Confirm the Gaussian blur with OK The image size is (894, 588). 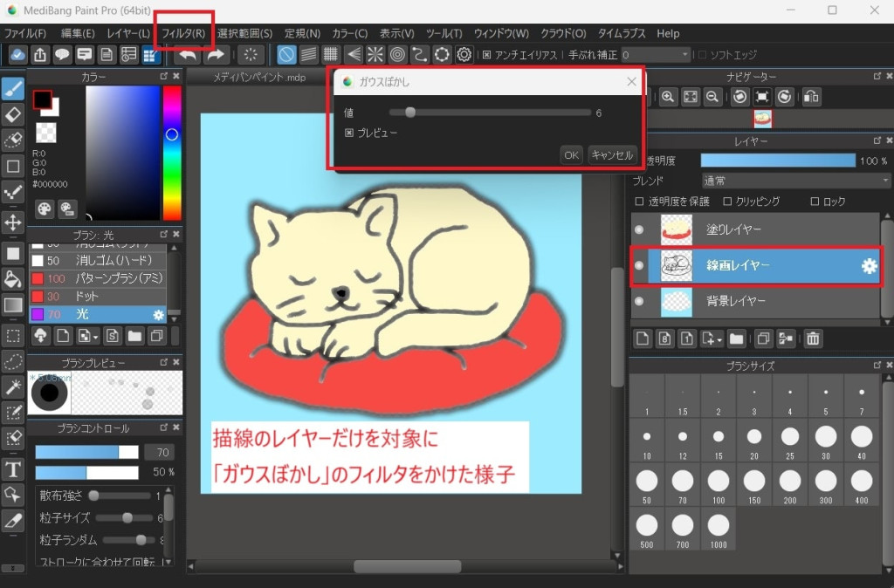click(x=571, y=155)
